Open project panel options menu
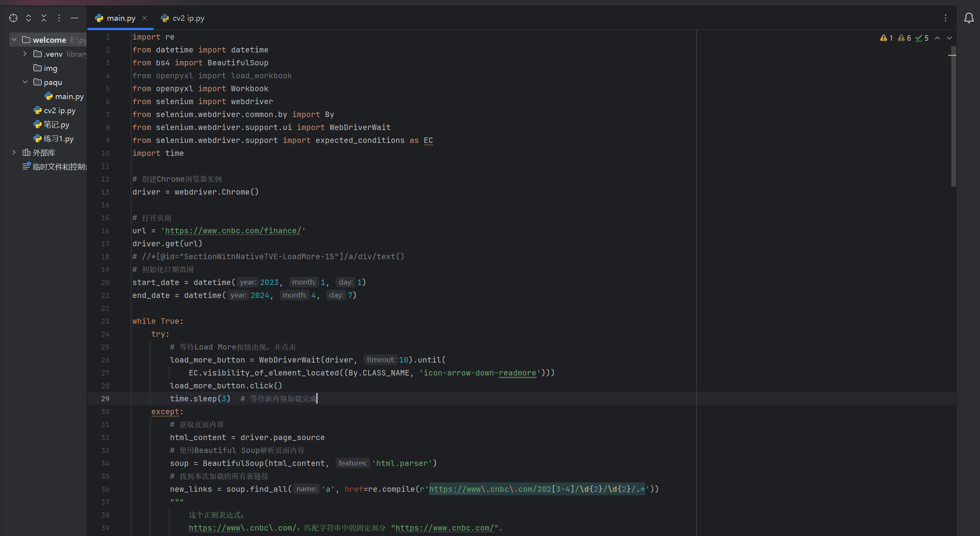This screenshot has width=980, height=536. coord(59,18)
